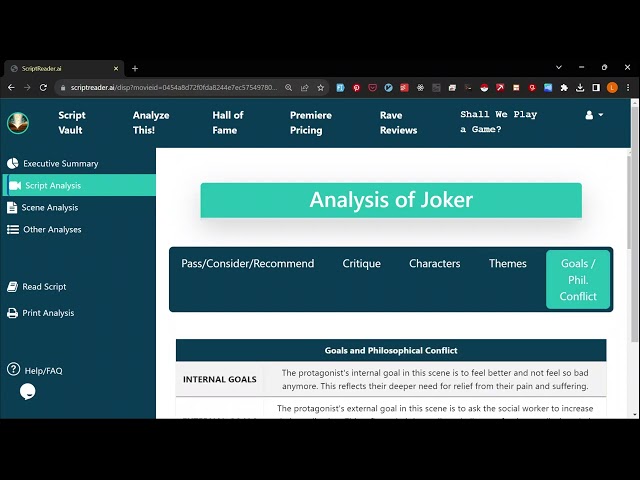
Task: Click the ScriptReader book logo
Action: 18,122
